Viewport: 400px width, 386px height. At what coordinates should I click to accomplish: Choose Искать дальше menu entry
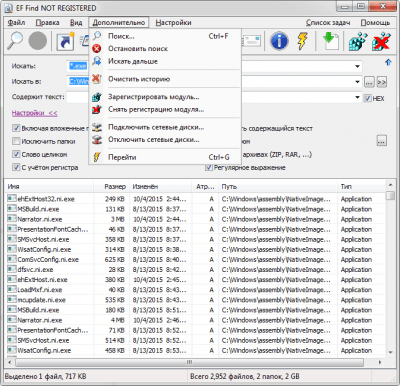165,61
